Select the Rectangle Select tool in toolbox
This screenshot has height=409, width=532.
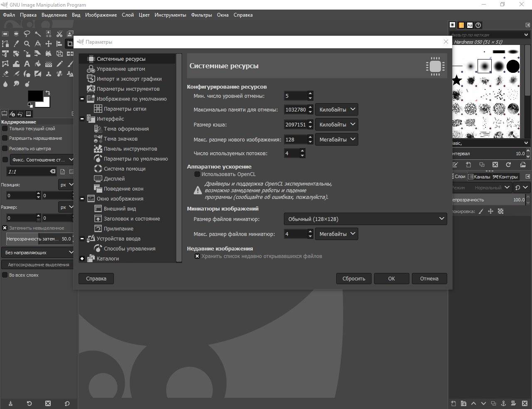tap(5, 34)
